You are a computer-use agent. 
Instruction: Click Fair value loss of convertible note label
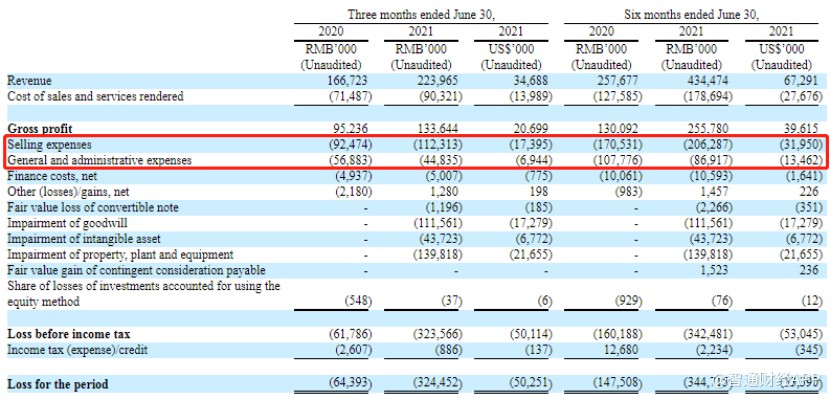(x=93, y=207)
